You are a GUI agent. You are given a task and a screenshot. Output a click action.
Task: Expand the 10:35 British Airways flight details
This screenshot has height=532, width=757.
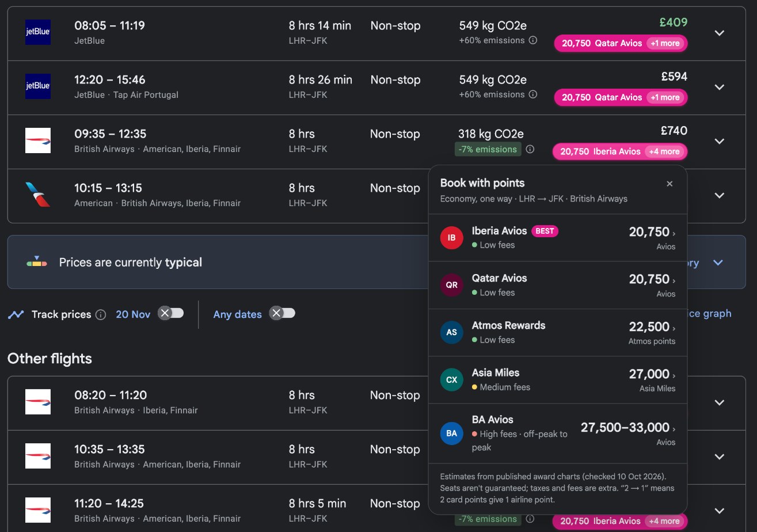[x=720, y=457]
